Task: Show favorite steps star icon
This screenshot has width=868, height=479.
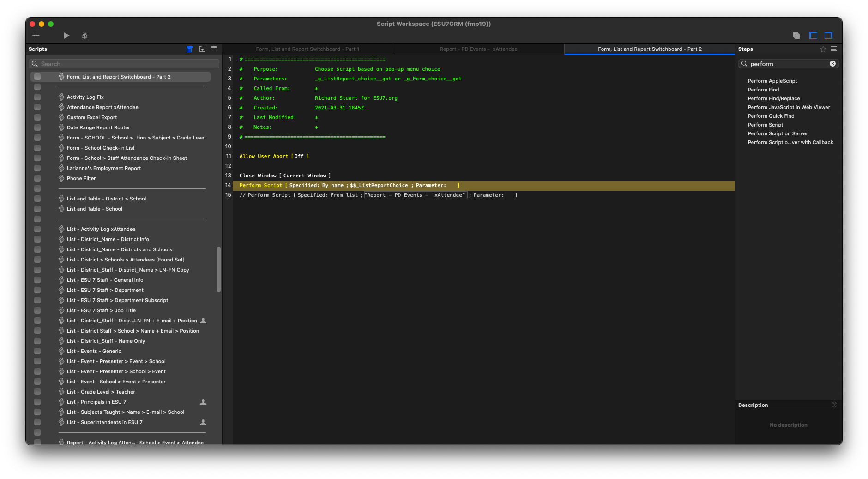Action: pos(823,49)
